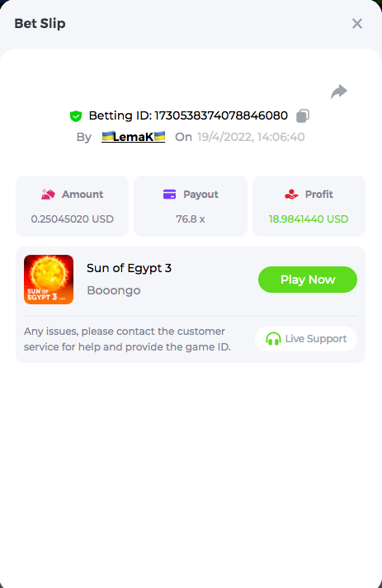This screenshot has width=382, height=588.
Task: Click the Betting ID number text
Action: (x=221, y=115)
